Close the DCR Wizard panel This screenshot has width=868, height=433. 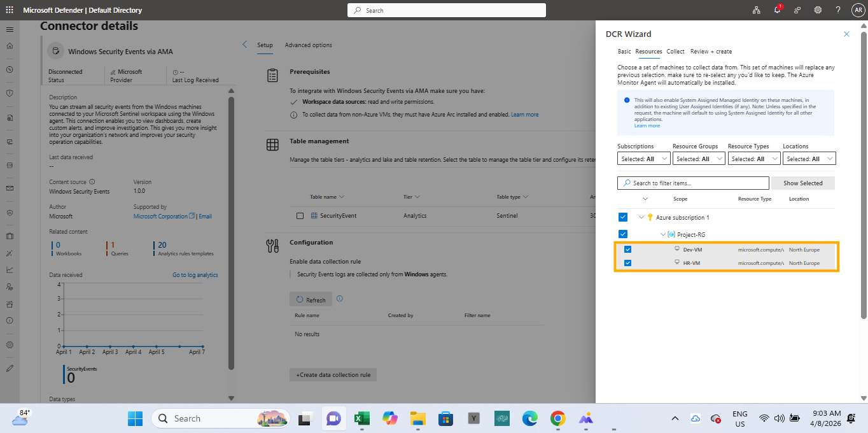(846, 34)
